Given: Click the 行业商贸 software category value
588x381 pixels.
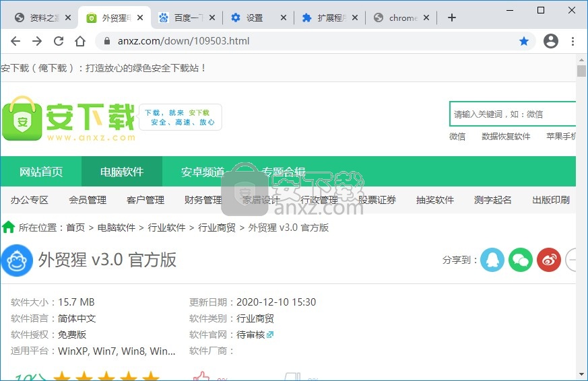Looking at the screenshot, I should 255,318.
